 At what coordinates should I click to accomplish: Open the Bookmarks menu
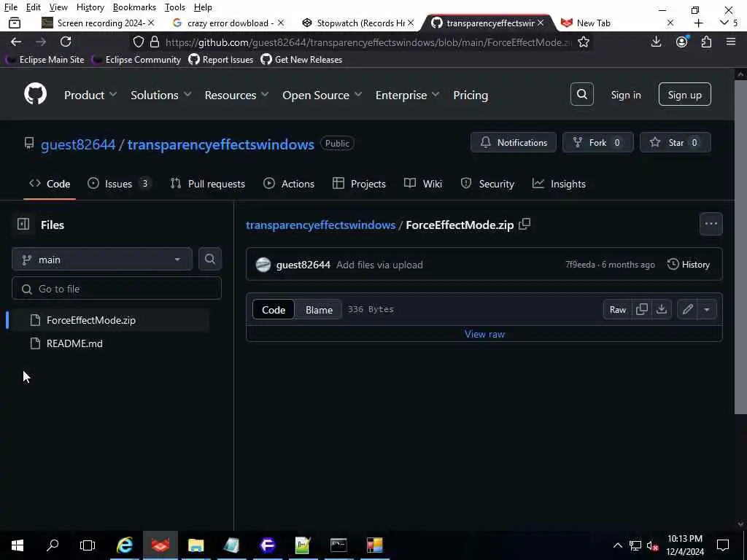click(x=134, y=7)
